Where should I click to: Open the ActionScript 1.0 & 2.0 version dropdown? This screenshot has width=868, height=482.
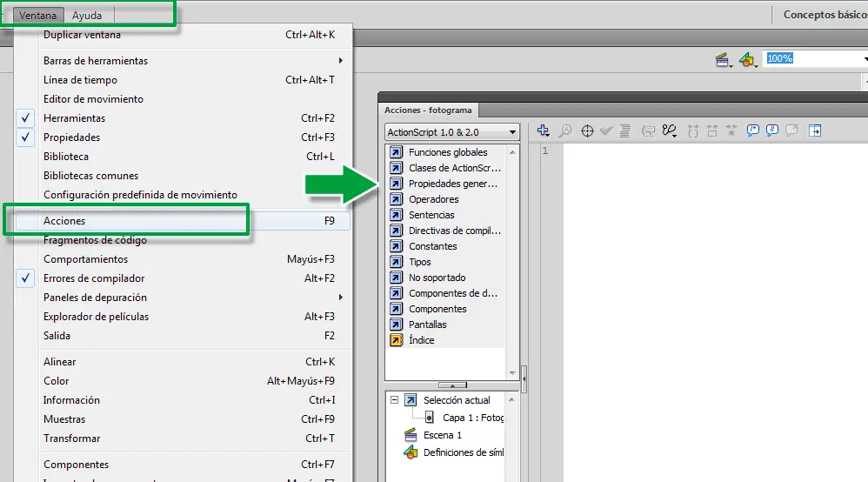click(451, 132)
